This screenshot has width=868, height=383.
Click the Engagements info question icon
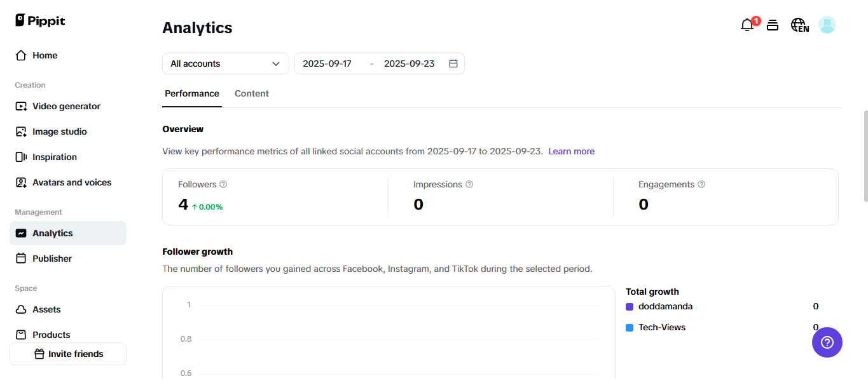point(701,184)
